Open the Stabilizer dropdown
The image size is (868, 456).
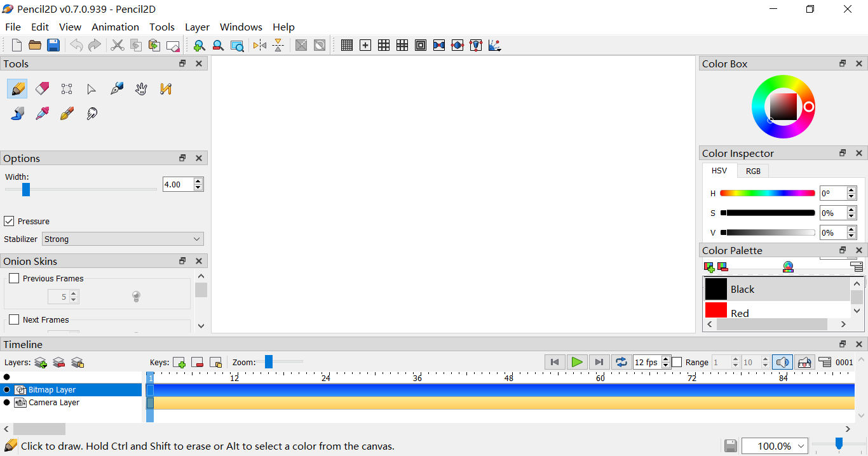pyautogui.click(x=123, y=239)
